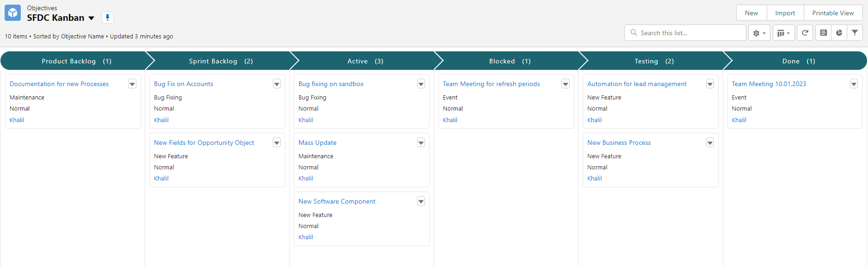The image size is (868, 267).
Task: Click the Objectives cube app icon
Action: coord(12,13)
